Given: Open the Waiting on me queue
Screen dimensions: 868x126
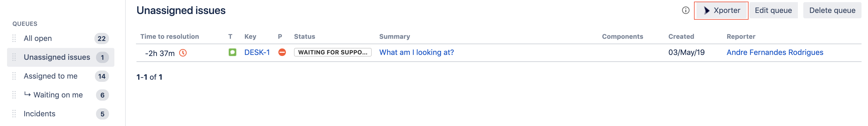Looking at the screenshot, I should pyautogui.click(x=58, y=95).
